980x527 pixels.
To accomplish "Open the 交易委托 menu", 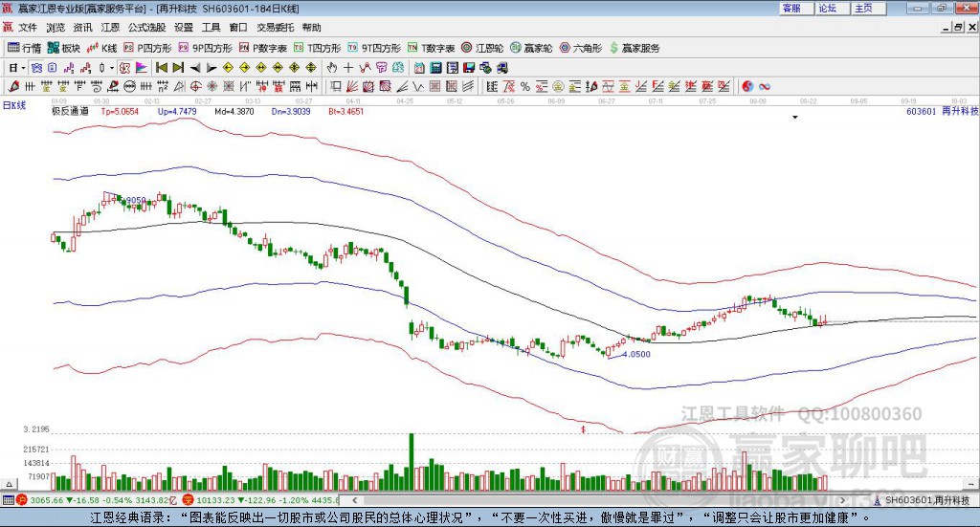I will click(x=275, y=28).
